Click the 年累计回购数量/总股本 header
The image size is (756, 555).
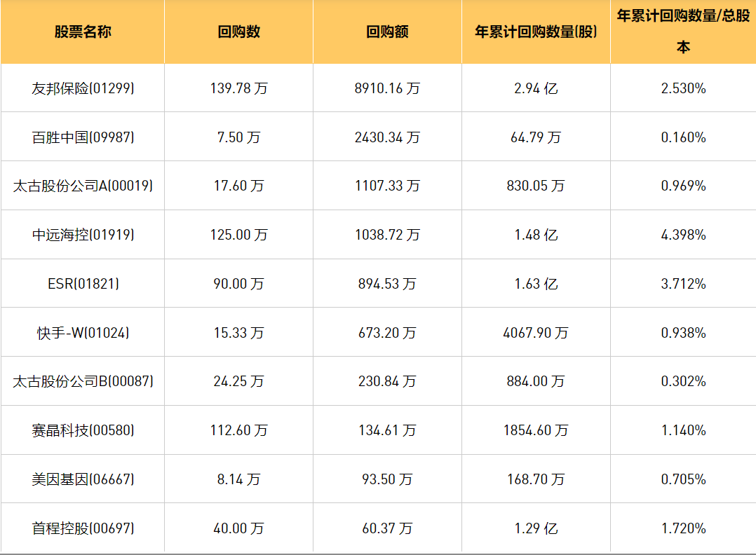pos(683,32)
